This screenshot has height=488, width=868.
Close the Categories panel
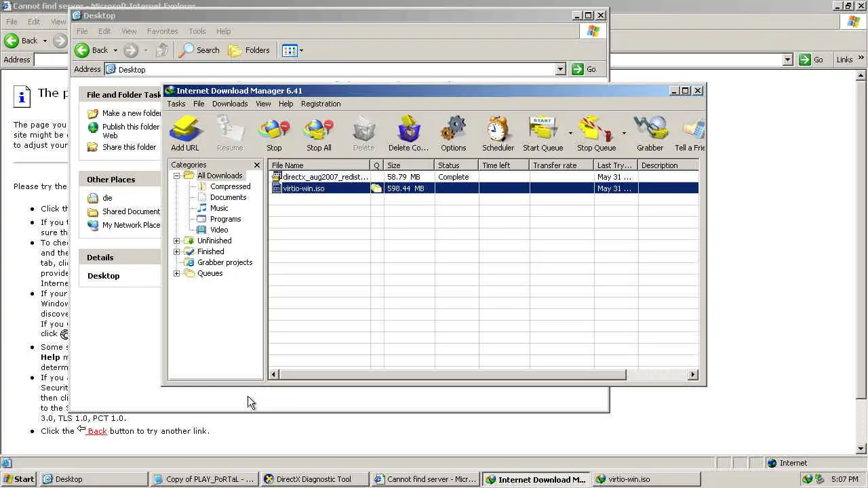click(x=257, y=165)
